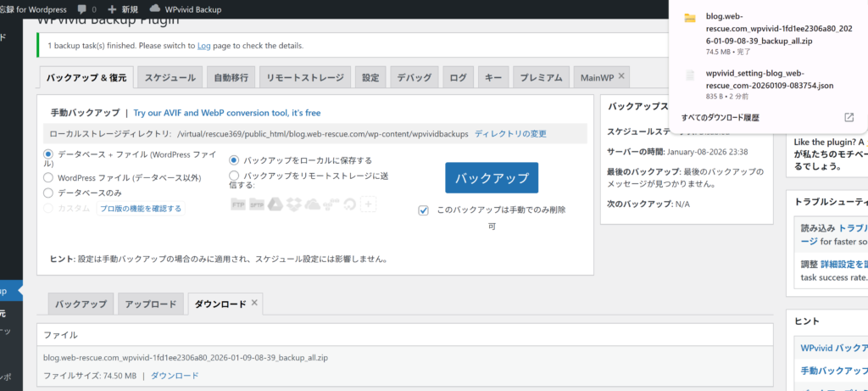Click the SFTP remote storage icon
Viewport: 868px width, 391px height.
(257, 204)
